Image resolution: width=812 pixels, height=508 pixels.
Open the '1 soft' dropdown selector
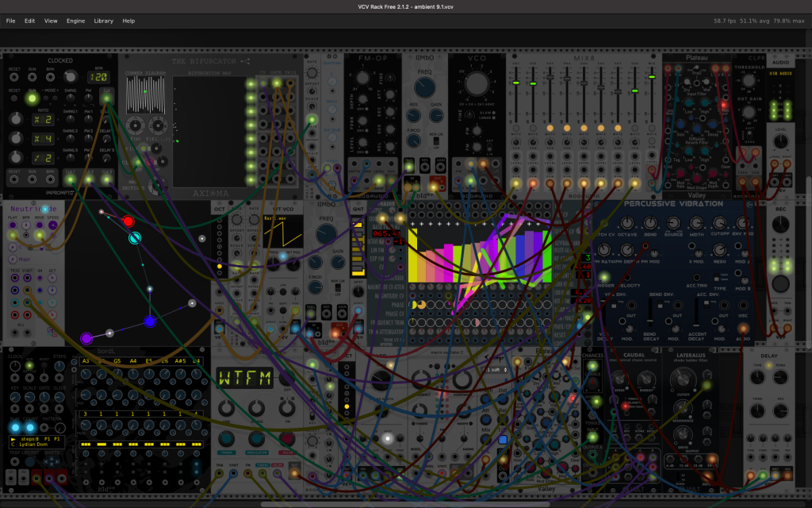click(x=495, y=370)
